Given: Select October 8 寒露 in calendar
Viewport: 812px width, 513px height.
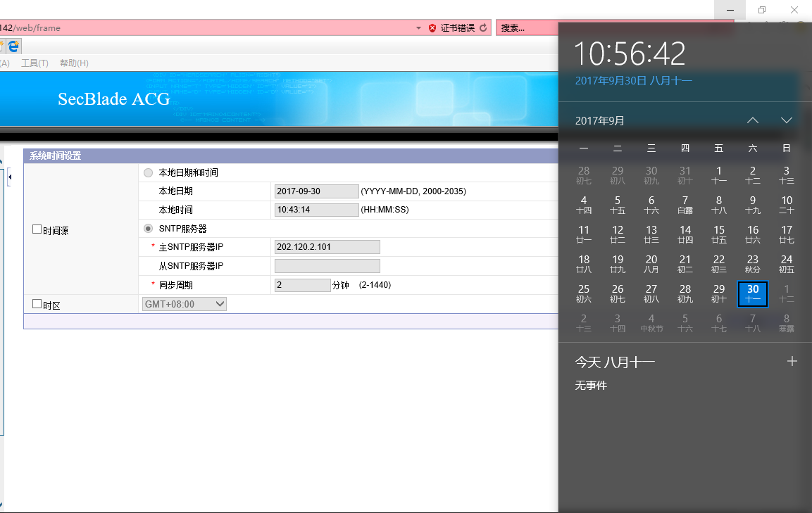Looking at the screenshot, I should [786, 323].
